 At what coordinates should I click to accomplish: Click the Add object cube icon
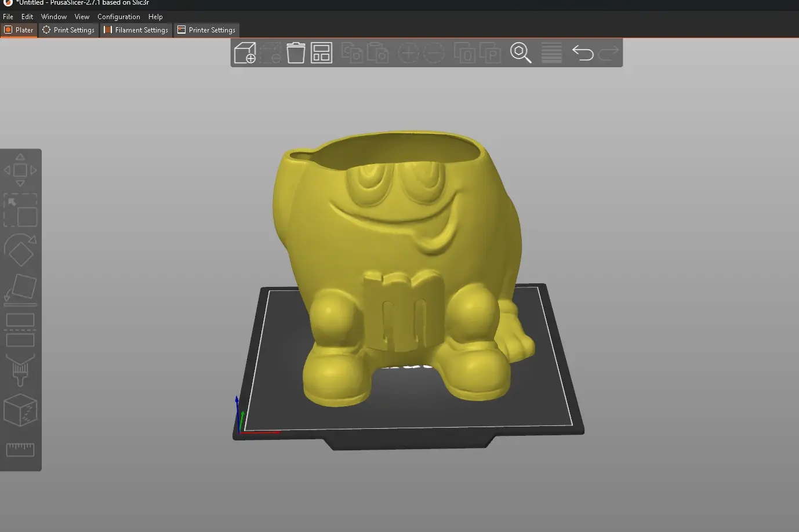click(245, 53)
